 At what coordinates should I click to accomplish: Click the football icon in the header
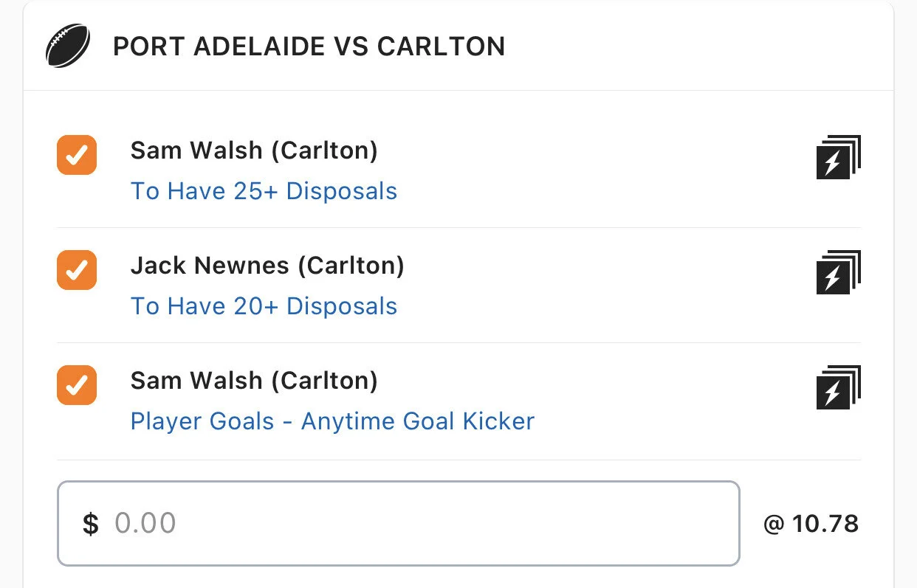click(68, 46)
